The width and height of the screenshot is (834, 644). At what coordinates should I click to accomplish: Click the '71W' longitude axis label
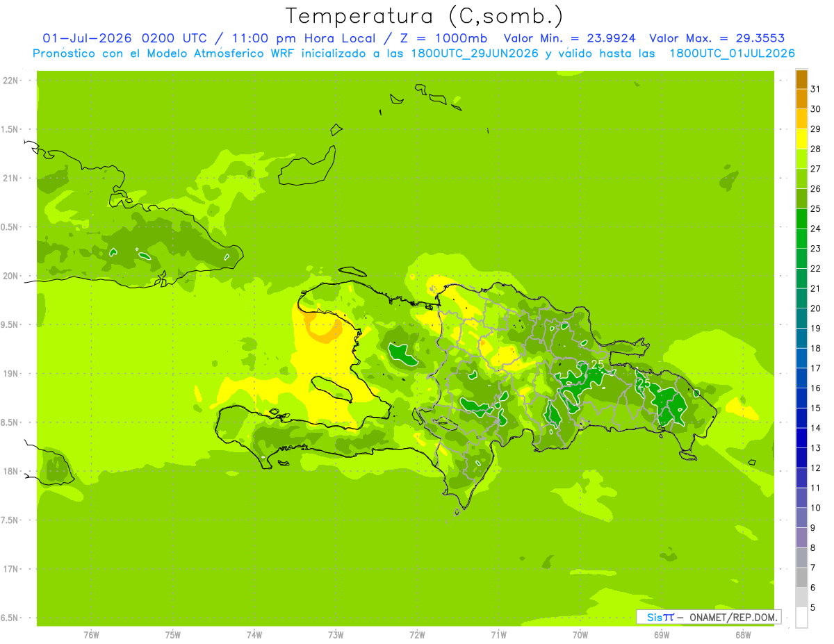pos(498,635)
